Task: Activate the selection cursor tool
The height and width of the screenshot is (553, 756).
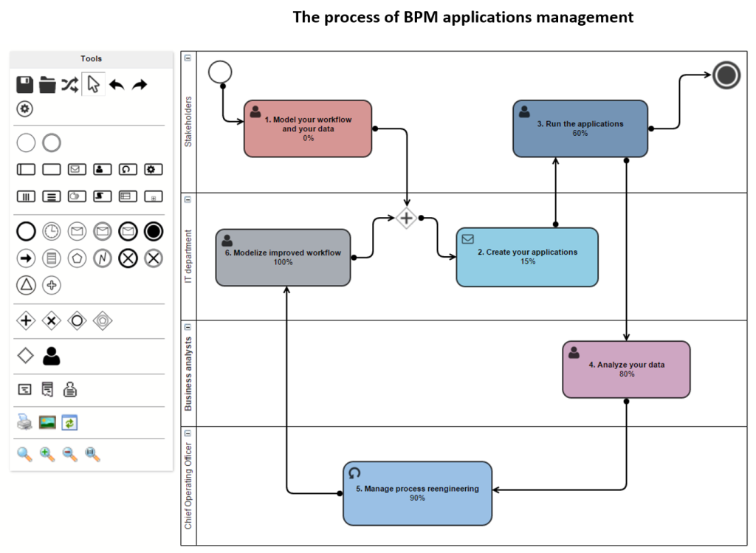Action: [93, 83]
